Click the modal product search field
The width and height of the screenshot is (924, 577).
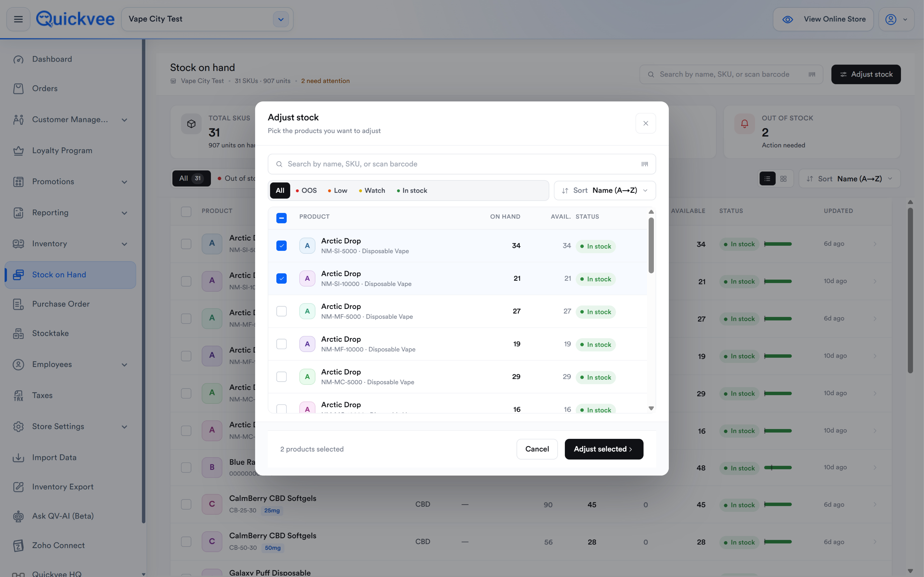[462, 164]
